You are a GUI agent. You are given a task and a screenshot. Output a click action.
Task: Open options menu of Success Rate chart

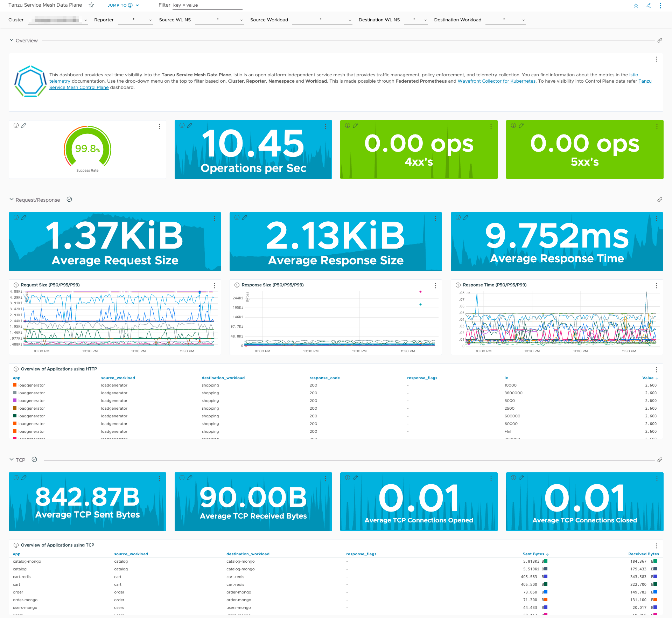[x=160, y=126]
